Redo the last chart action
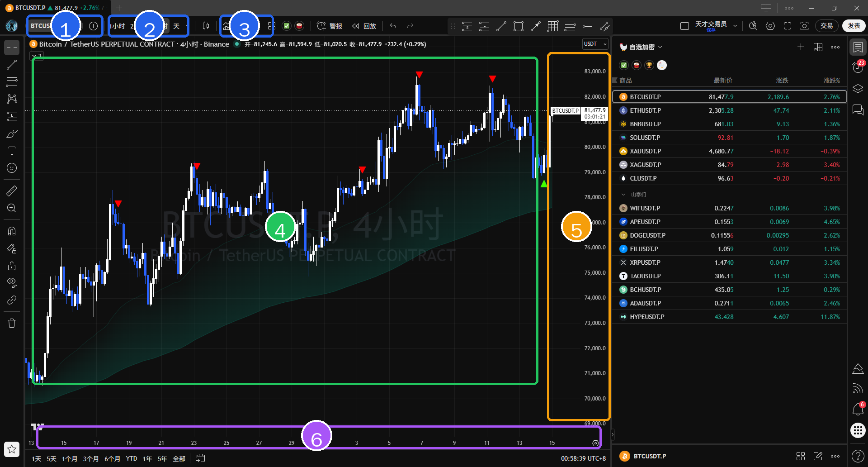Viewport: 868px width, 467px height. click(x=410, y=26)
